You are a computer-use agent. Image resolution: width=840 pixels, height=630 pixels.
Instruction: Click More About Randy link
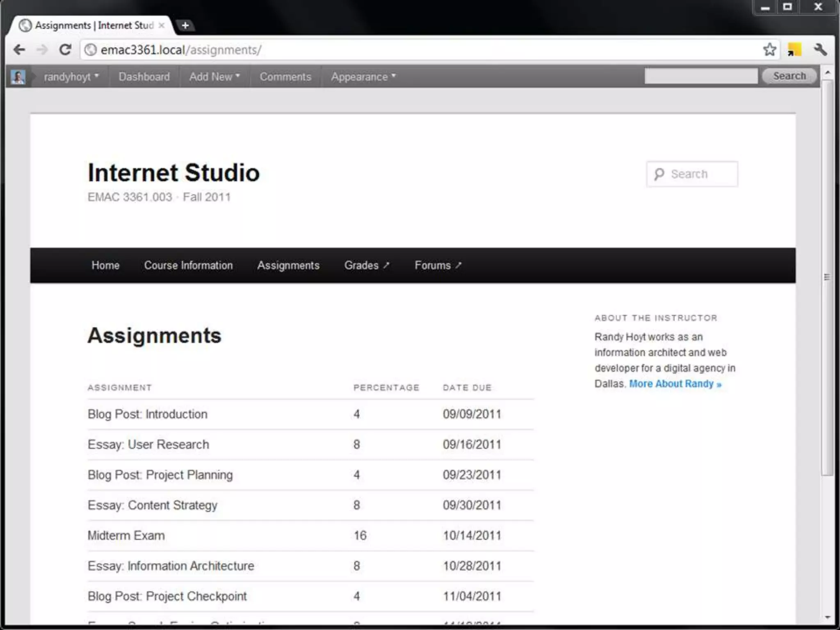pyautogui.click(x=675, y=384)
